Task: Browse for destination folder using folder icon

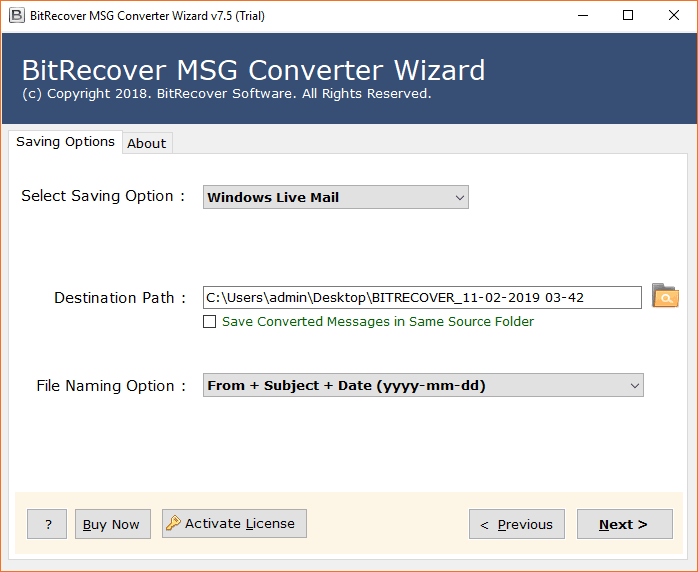Action: [x=664, y=296]
